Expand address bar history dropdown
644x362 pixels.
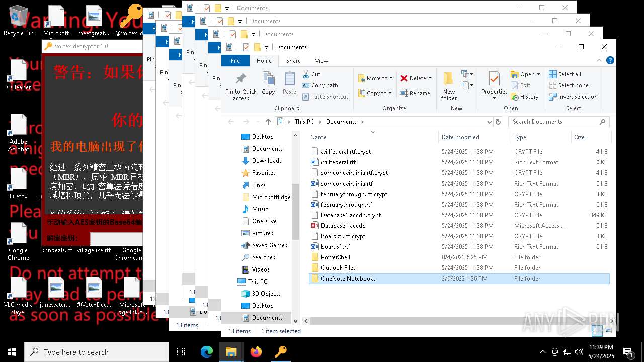click(x=489, y=122)
